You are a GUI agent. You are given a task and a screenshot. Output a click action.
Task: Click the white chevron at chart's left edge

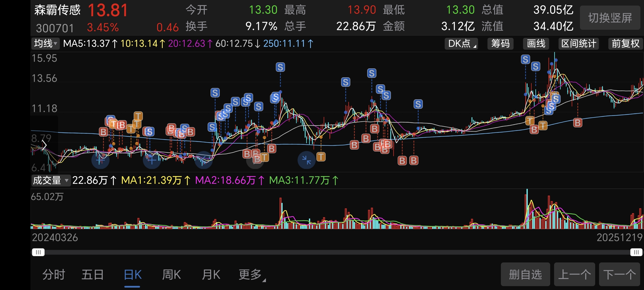44,145
